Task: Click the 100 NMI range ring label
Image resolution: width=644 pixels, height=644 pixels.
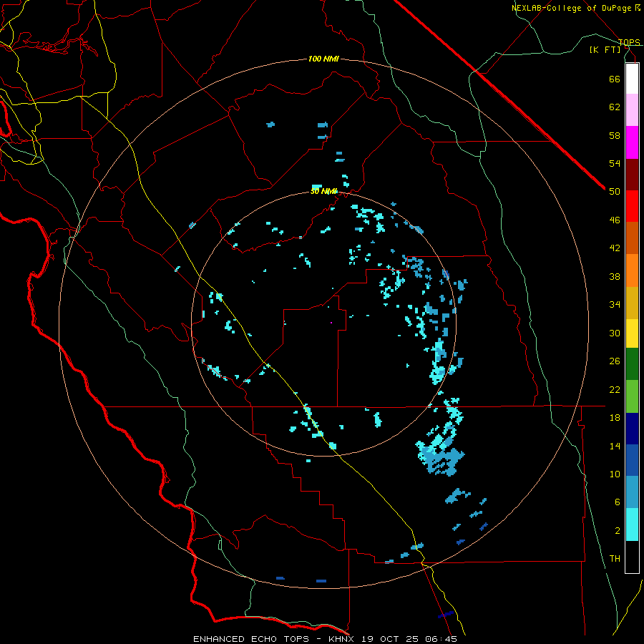Action: point(323,59)
